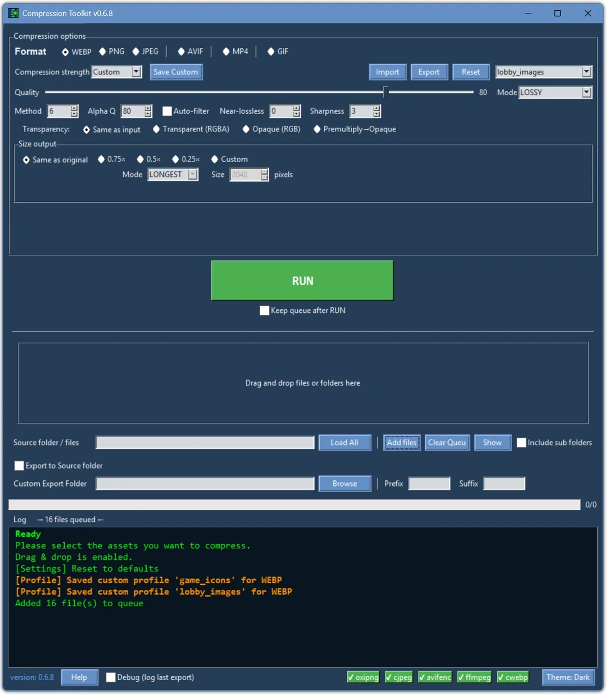Enable the Auto-filter checkbox
Viewport: 611px width, 700px height.
tap(167, 111)
